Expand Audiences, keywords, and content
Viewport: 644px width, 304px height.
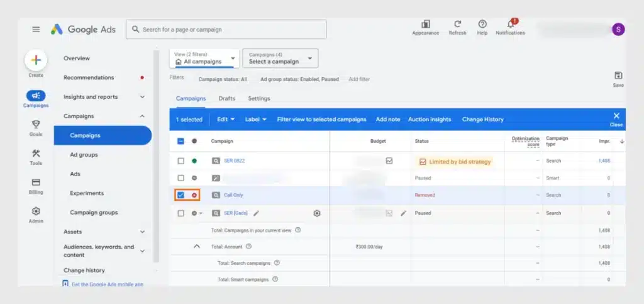[x=142, y=251]
